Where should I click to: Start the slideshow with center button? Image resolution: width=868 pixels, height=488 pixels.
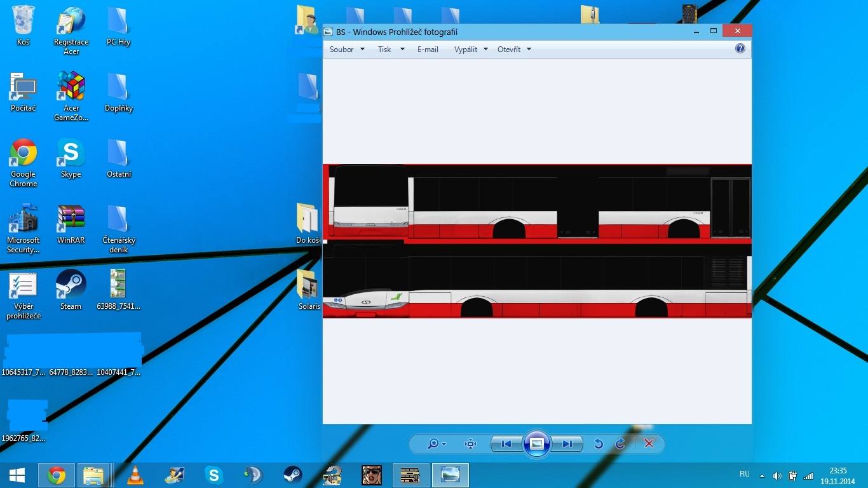pyautogui.click(x=536, y=444)
